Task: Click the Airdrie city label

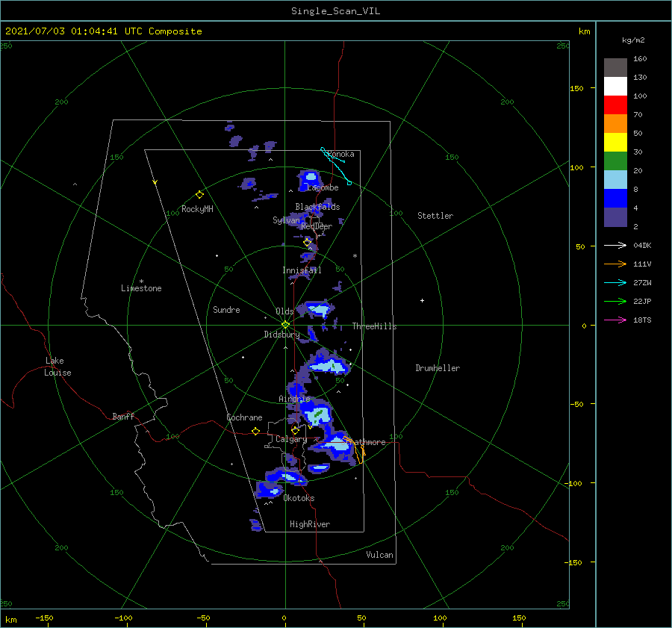Action: [x=294, y=399]
